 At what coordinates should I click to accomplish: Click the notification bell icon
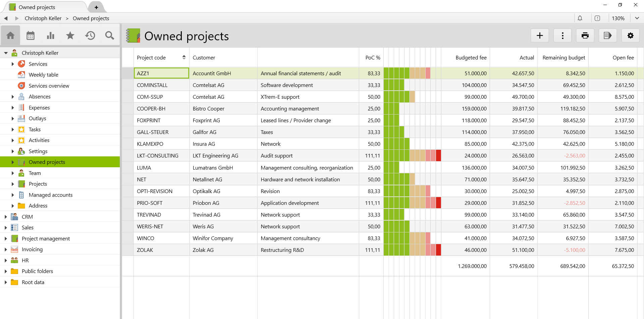tap(581, 18)
